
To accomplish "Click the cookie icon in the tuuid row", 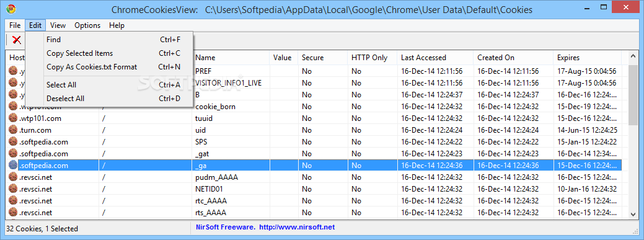I will click(x=13, y=118).
